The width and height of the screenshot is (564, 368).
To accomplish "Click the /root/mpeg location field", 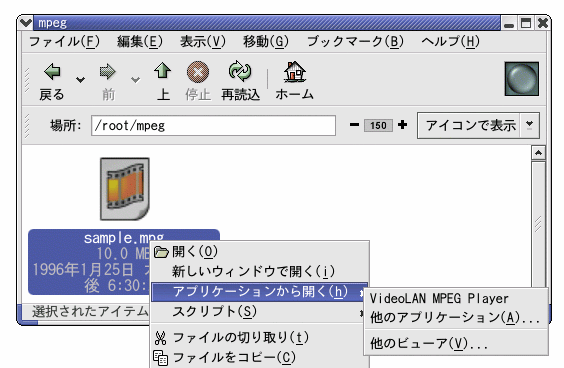I will 213,126.
